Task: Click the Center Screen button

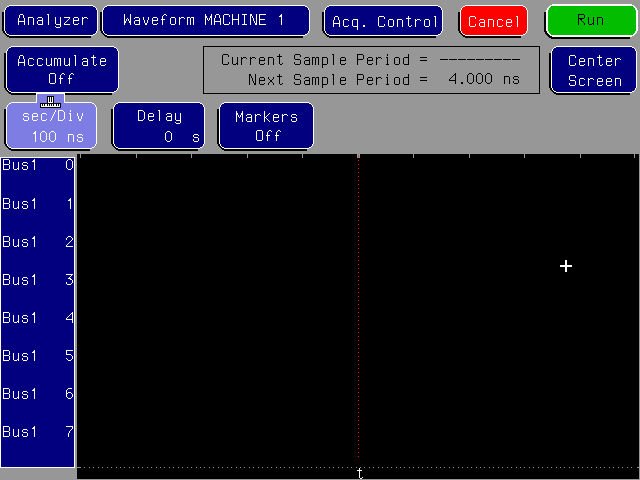Action: click(x=594, y=70)
